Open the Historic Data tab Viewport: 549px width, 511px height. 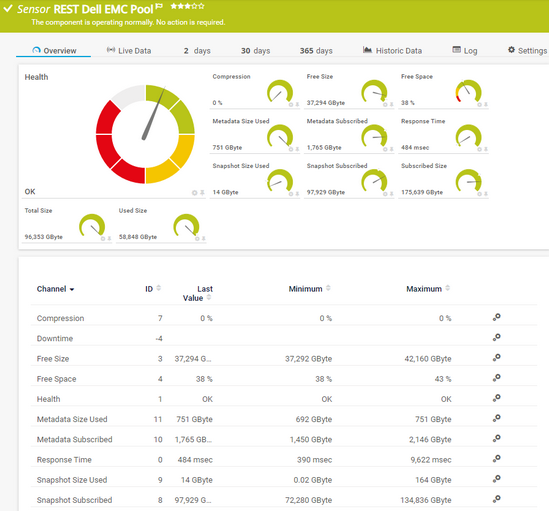coord(392,50)
